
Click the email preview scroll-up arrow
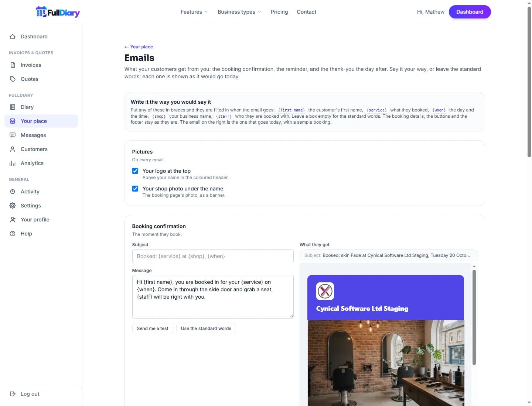pos(474,266)
